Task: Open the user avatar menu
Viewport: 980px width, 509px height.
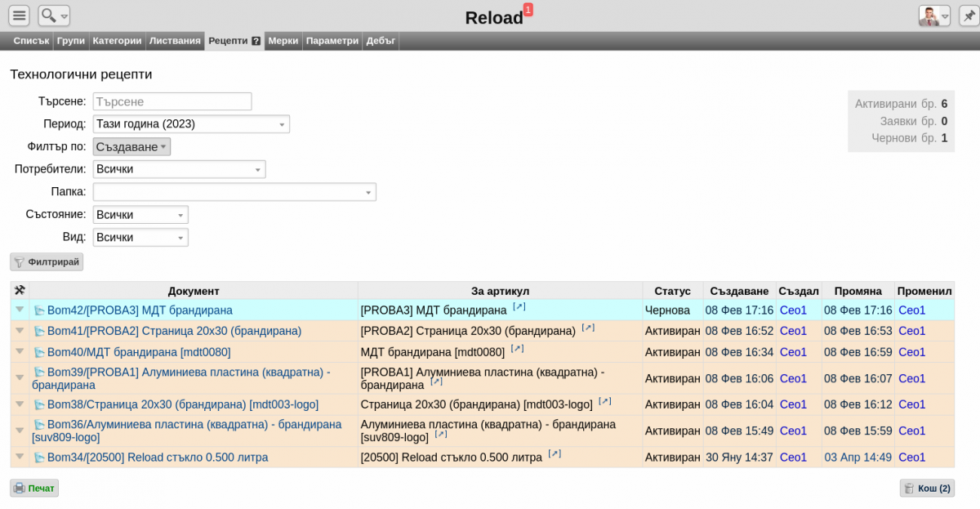Action: pyautogui.click(x=934, y=16)
